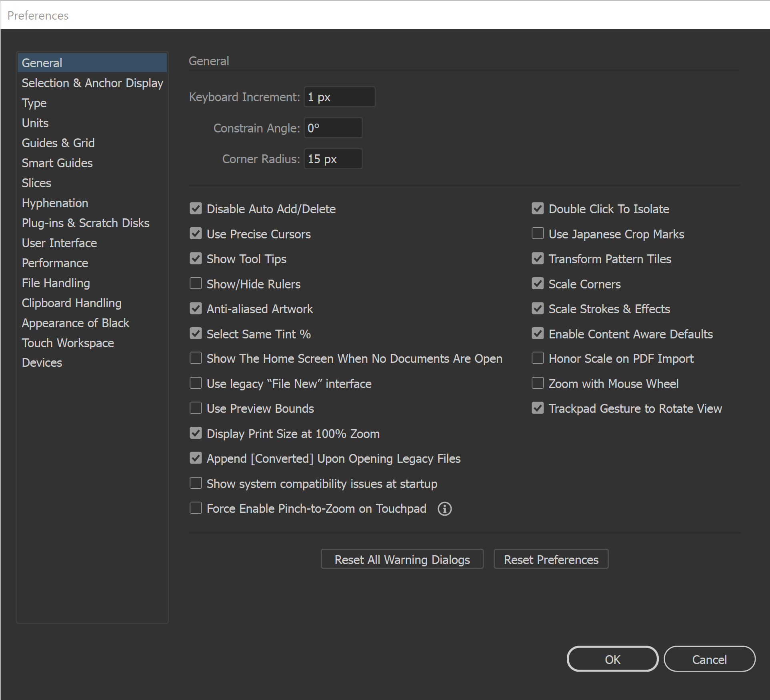Open Plug-ins & Scratch Disks settings
Viewport: 770px width, 700px height.
click(92, 223)
